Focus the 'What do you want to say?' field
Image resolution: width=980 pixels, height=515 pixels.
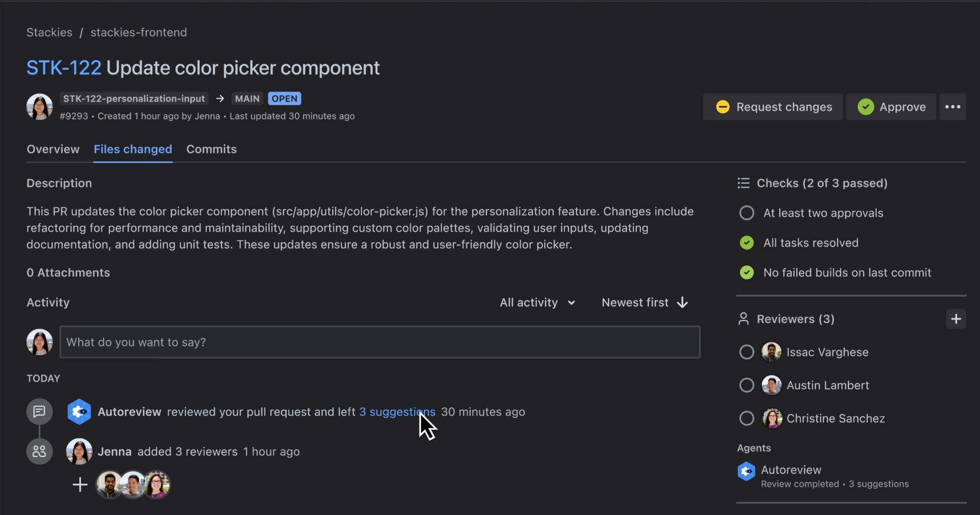[x=379, y=342]
